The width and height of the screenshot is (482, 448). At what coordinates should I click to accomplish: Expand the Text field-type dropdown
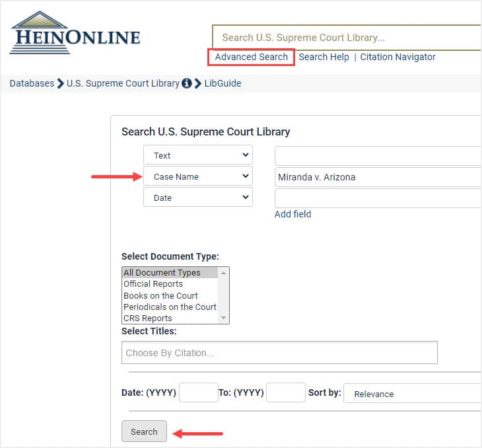(198, 155)
